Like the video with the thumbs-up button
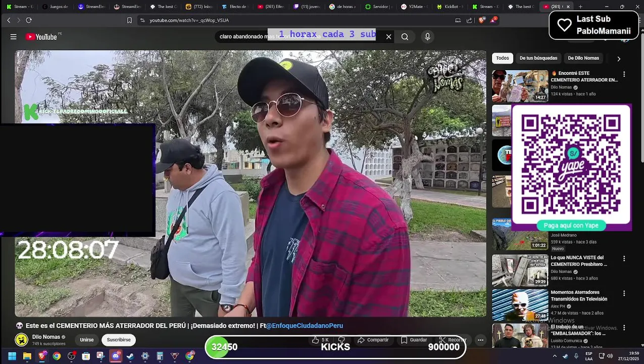The image size is (644, 364). [320, 340]
